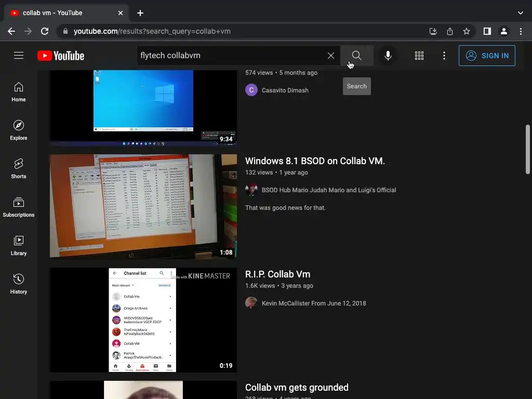Screen dimensions: 532x399
Task: Open YouTube settings three-dot menu
Action: pyautogui.click(x=444, y=56)
